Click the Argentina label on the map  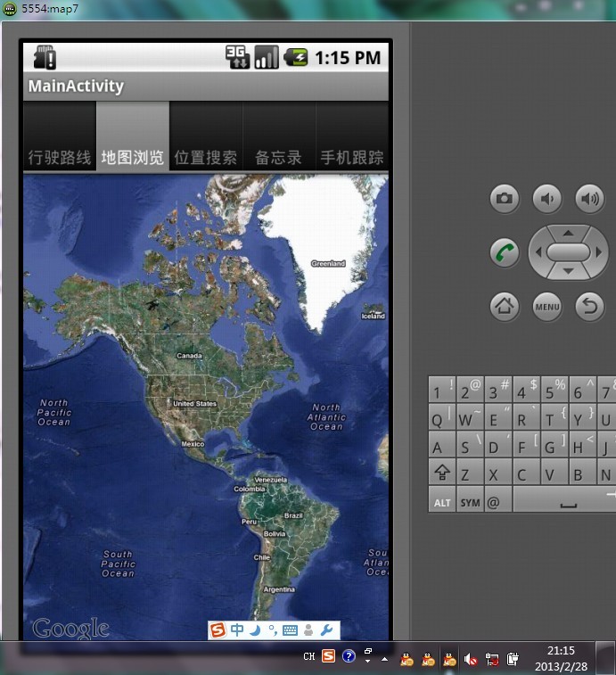pos(279,589)
